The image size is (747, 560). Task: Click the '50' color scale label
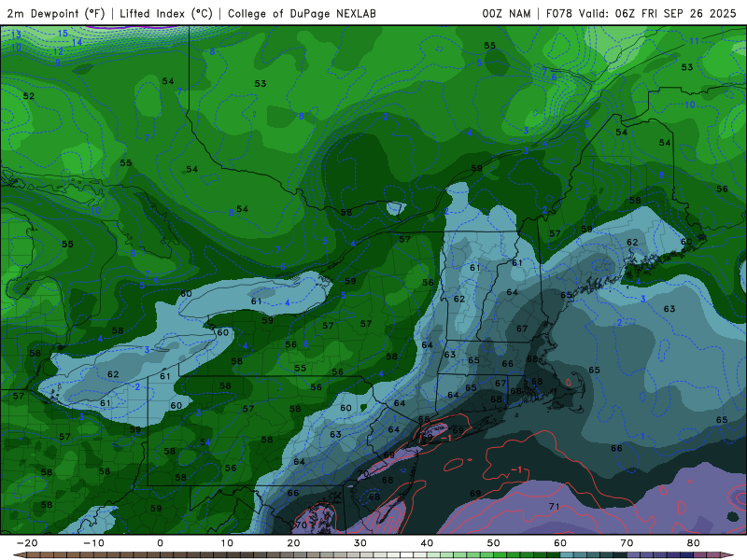click(x=494, y=543)
